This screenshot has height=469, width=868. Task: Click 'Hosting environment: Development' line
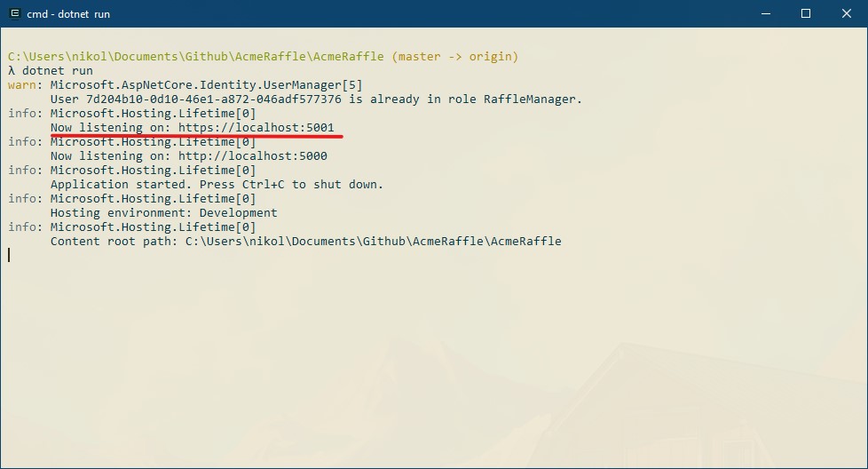pos(164,212)
